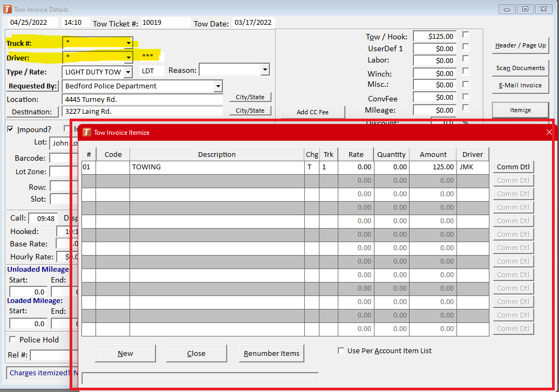The height and width of the screenshot is (392, 559).
Task: Click the Misc. amount field
Action: [434, 85]
